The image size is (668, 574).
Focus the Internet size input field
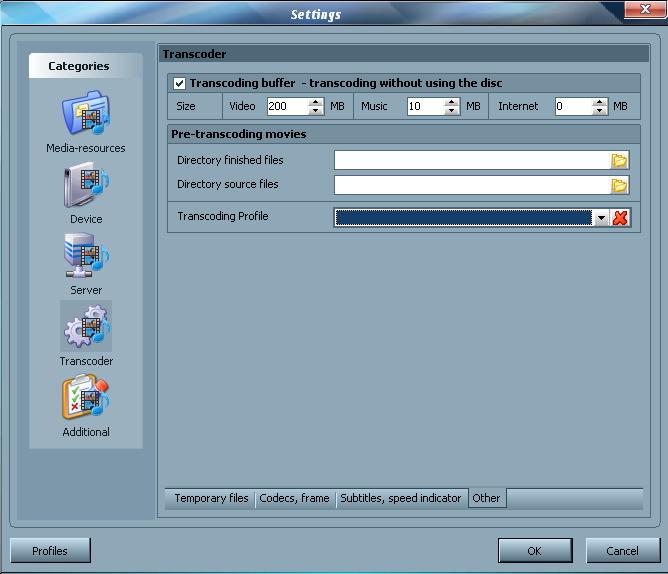pyautogui.click(x=573, y=107)
